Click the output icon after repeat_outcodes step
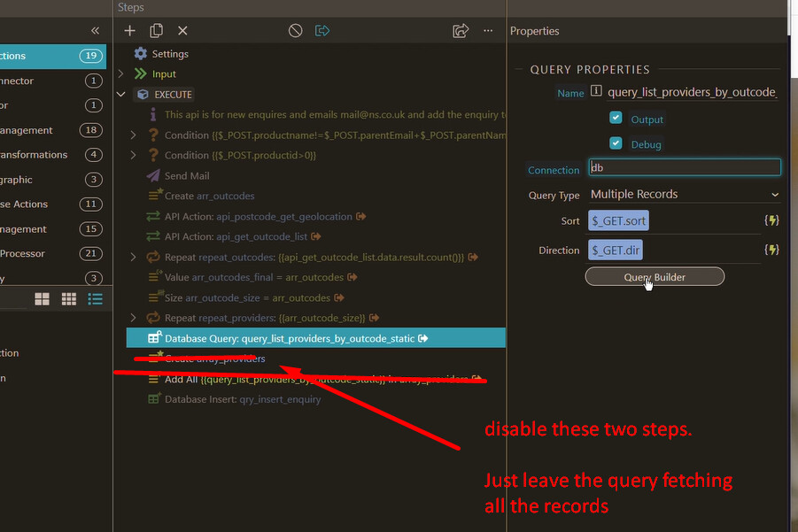Viewport: 798px width, 532px height. tap(473, 258)
